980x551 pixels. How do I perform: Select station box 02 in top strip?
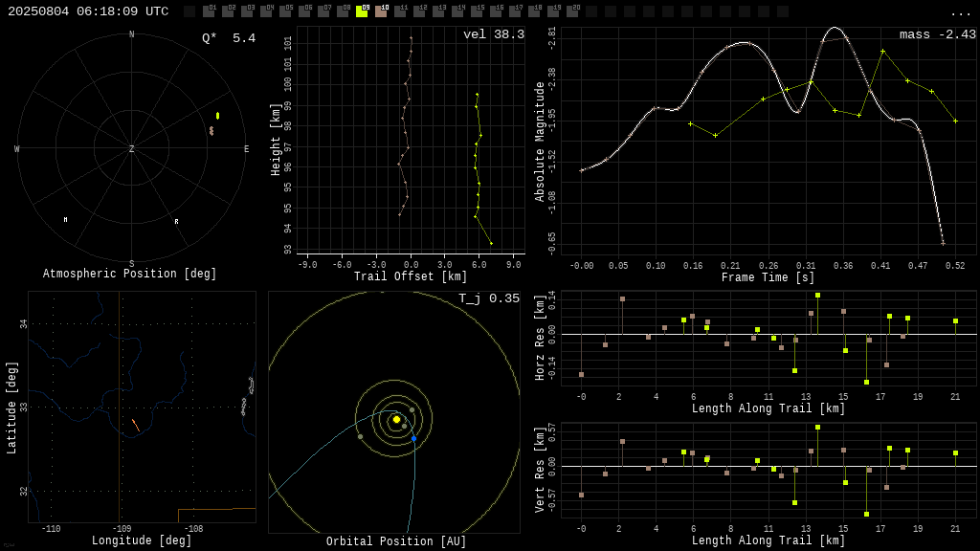[x=228, y=11]
